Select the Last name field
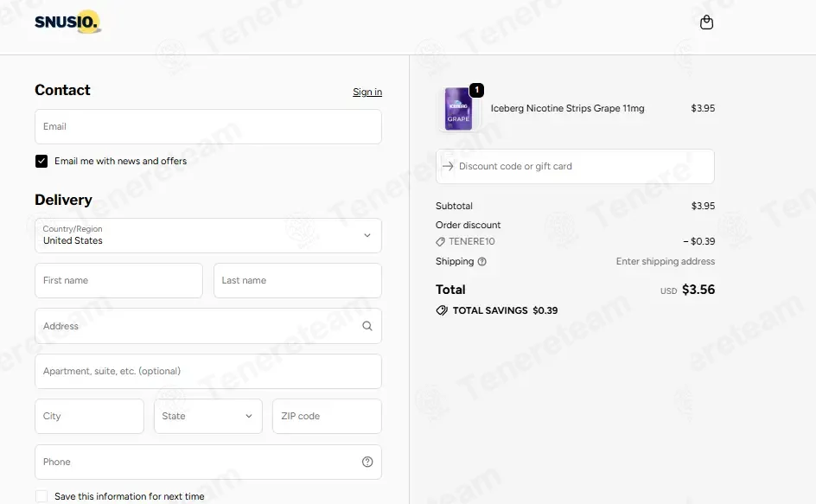Image resolution: width=816 pixels, height=504 pixels. tap(297, 281)
